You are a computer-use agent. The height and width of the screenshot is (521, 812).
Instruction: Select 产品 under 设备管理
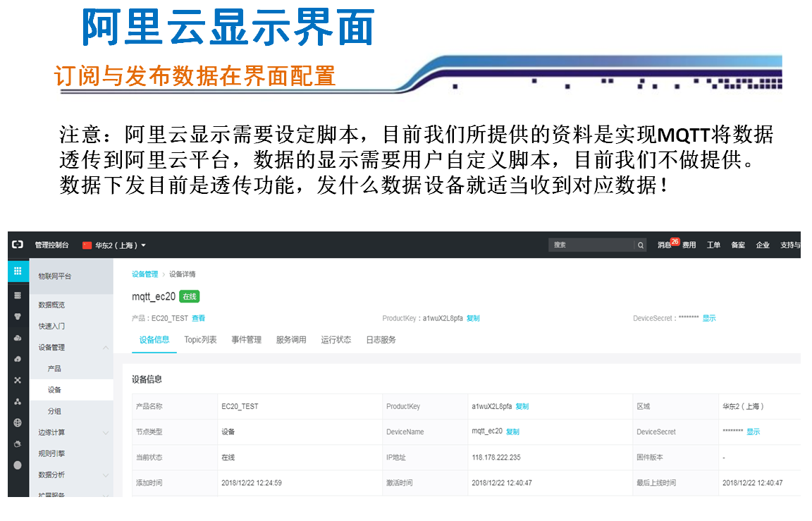[54, 369]
